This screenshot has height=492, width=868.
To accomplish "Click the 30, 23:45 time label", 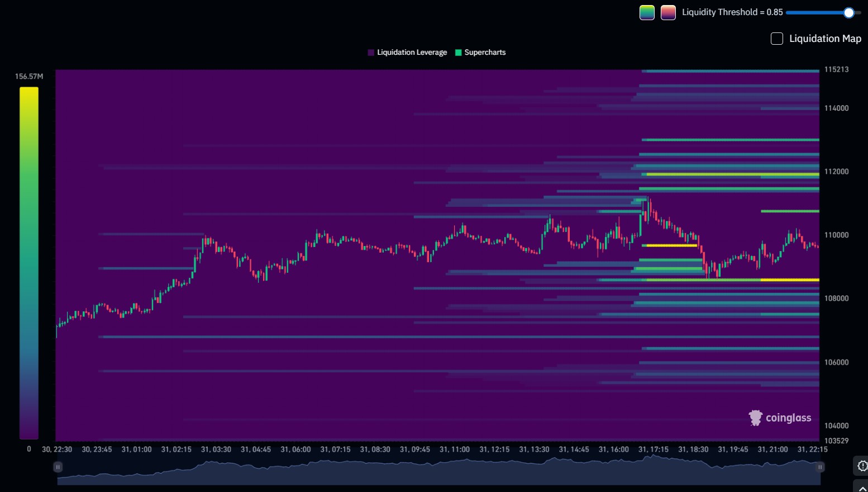I will 97,450.
